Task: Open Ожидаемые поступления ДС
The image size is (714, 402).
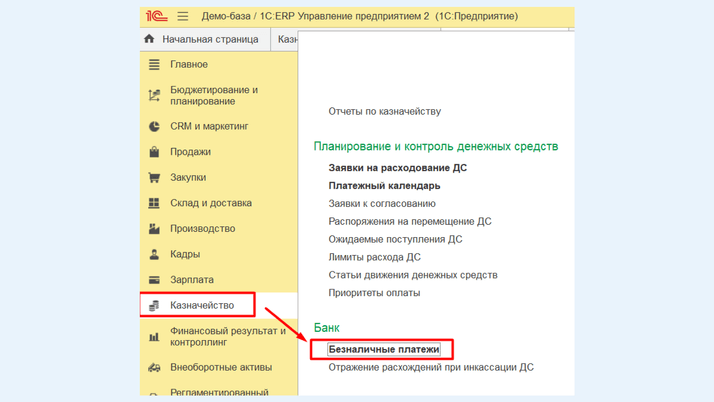Action: click(395, 239)
